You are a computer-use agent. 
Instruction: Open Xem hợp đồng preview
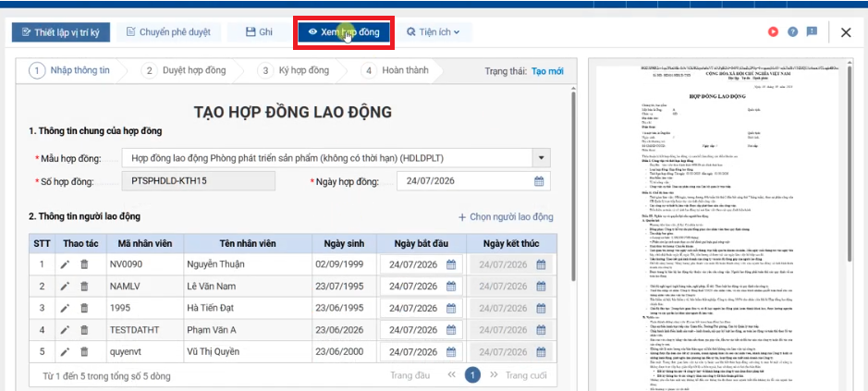coord(344,32)
